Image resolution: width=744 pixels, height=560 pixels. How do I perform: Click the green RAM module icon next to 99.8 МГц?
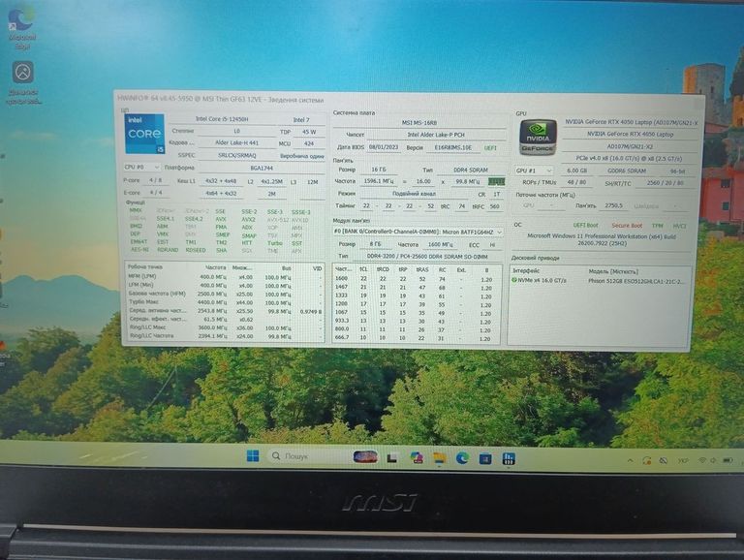(x=496, y=182)
